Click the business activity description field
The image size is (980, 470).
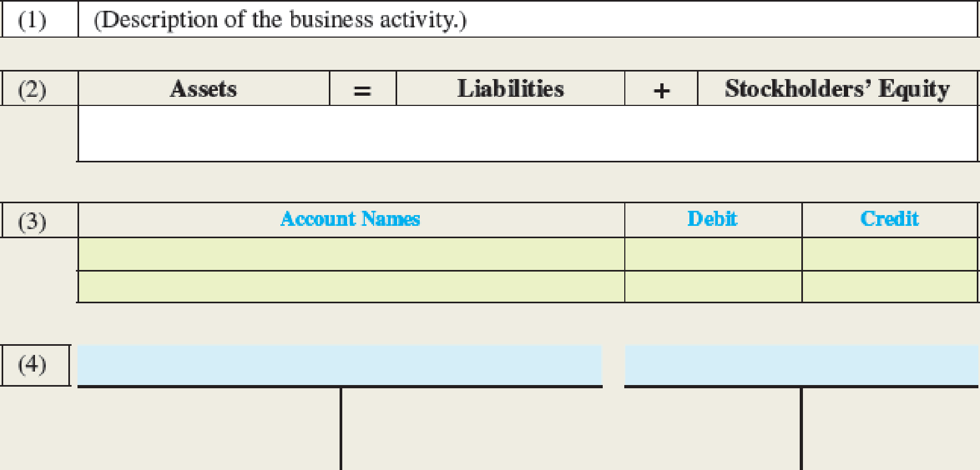[527, 19]
